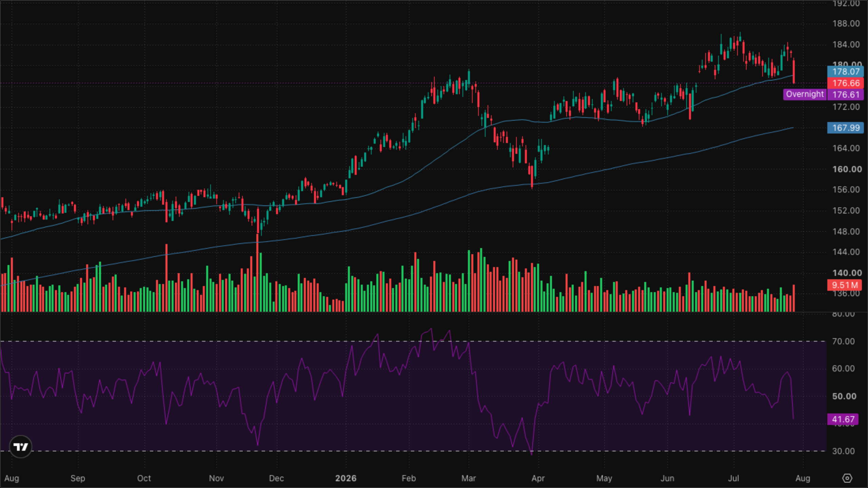The height and width of the screenshot is (488, 868).
Task: Select the latest red volume bar
Action: coord(794,298)
